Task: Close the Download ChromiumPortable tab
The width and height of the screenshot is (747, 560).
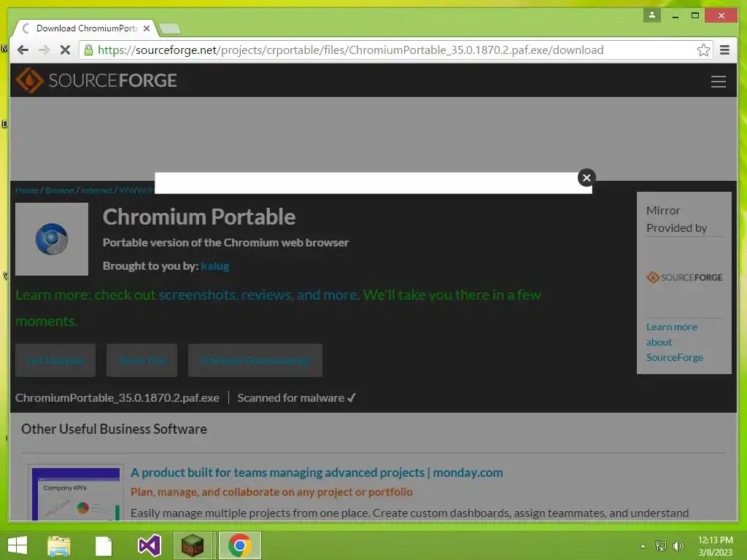Action: click(x=146, y=28)
